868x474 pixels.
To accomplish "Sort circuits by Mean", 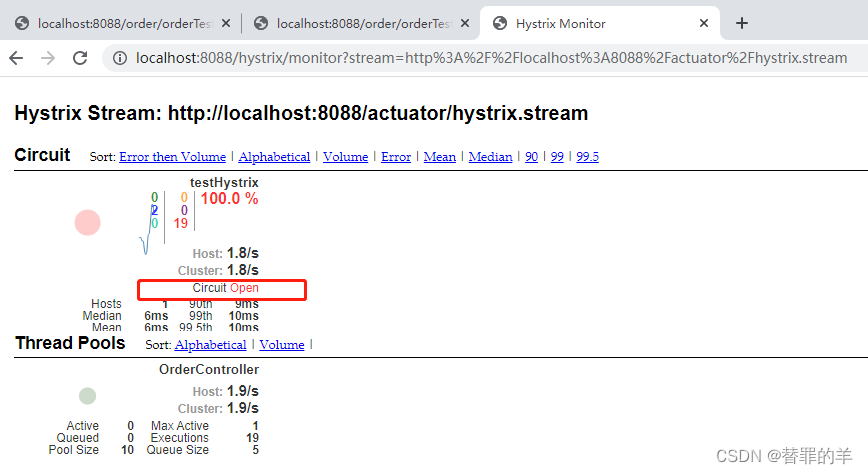I will pyautogui.click(x=440, y=157).
